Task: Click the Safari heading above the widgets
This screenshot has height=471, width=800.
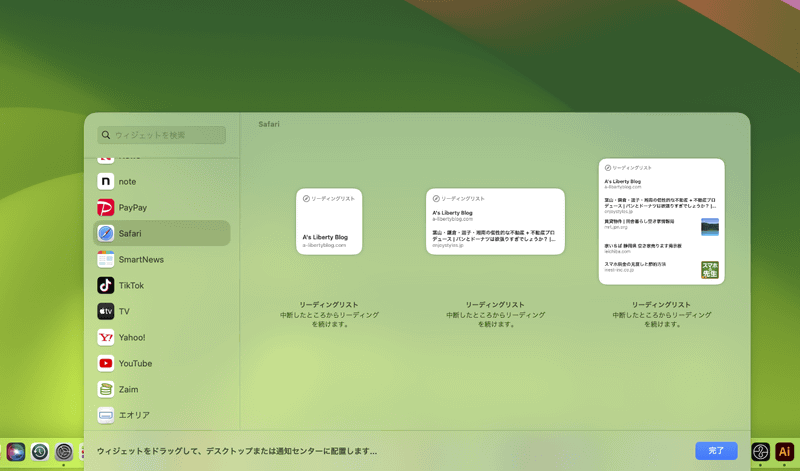Action: tap(269, 124)
